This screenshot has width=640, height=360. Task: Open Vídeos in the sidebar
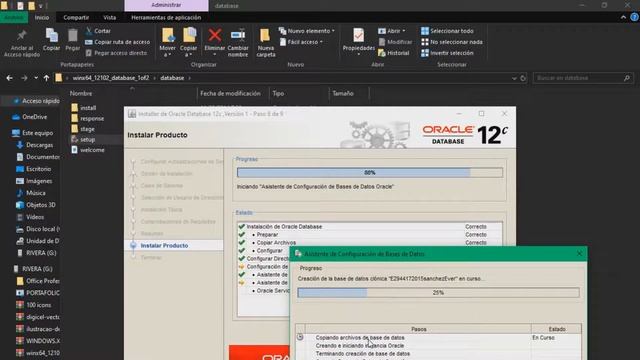click(x=30, y=217)
